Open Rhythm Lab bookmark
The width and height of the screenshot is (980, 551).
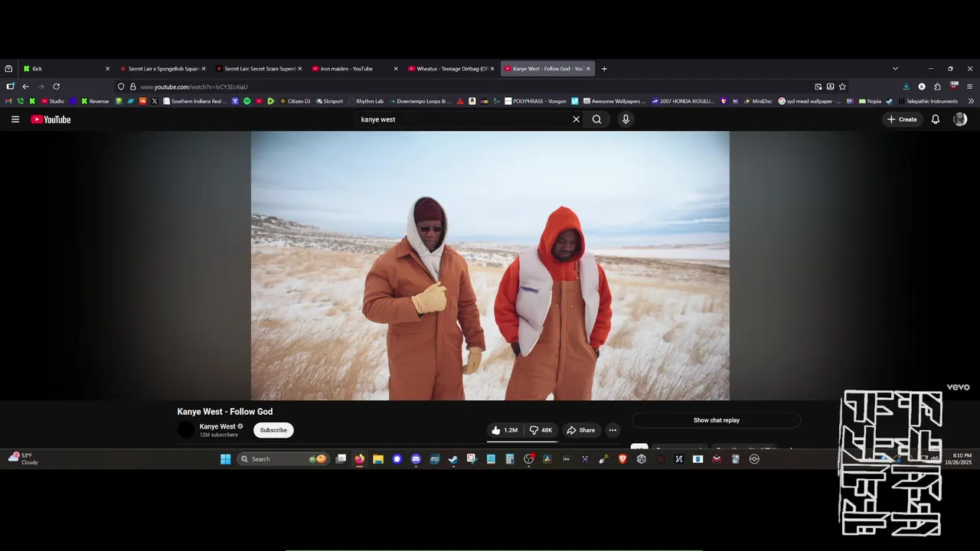[x=366, y=101]
